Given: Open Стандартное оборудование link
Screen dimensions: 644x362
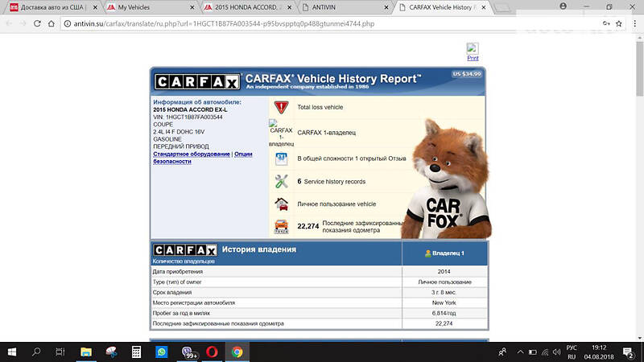Looking at the screenshot, I should (192, 154).
